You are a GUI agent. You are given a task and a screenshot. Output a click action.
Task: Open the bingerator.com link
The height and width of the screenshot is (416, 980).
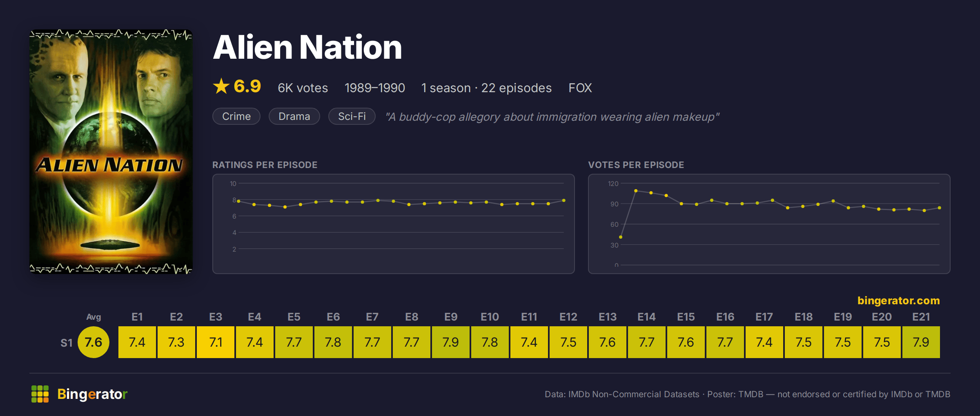(898, 301)
